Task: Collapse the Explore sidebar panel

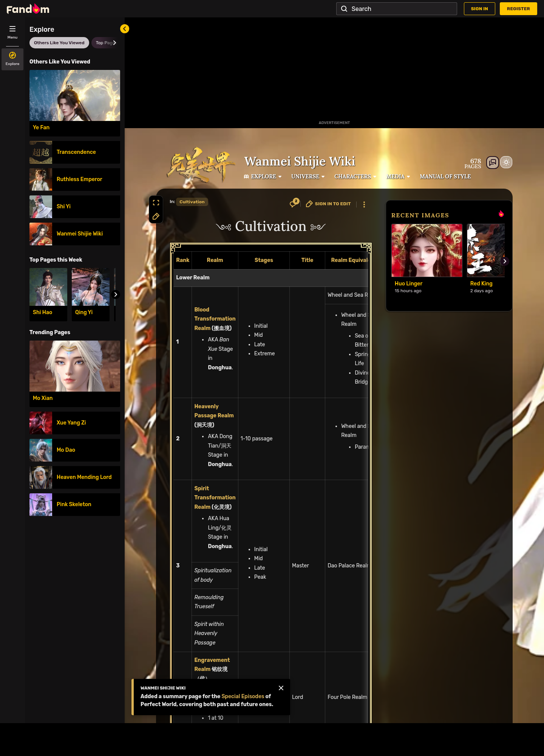Action: coord(125,29)
